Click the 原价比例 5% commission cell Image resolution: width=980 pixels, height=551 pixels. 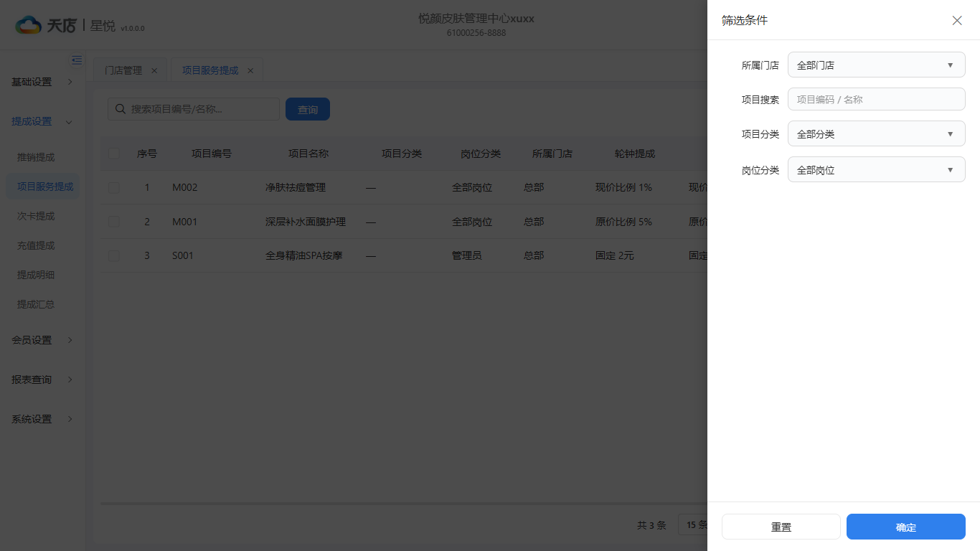(x=623, y=222)
